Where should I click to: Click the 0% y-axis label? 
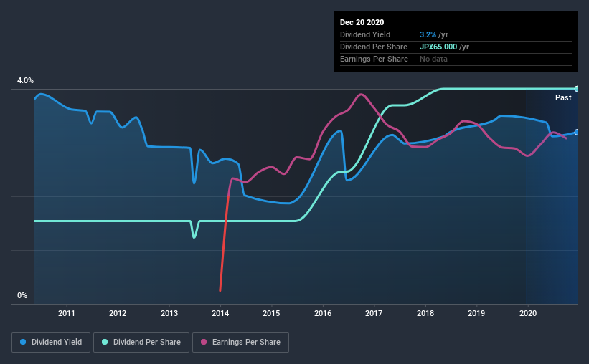[x=22, y=296]
